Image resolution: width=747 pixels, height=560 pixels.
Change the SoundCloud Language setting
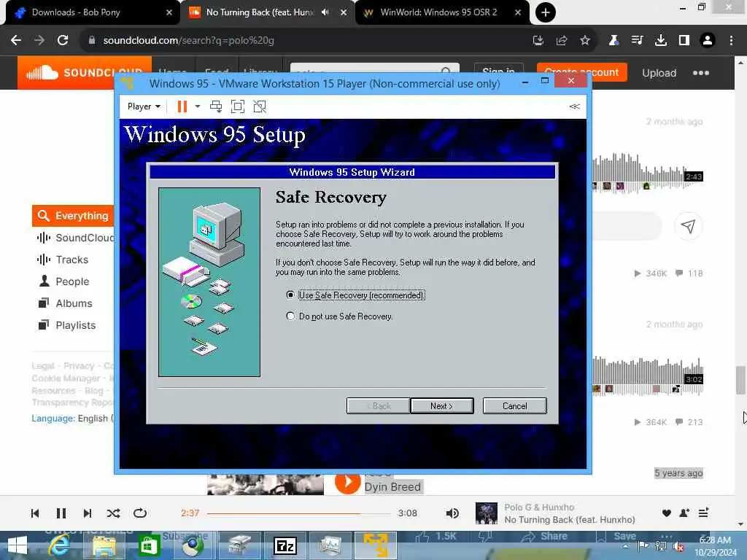tap(72, 418)
